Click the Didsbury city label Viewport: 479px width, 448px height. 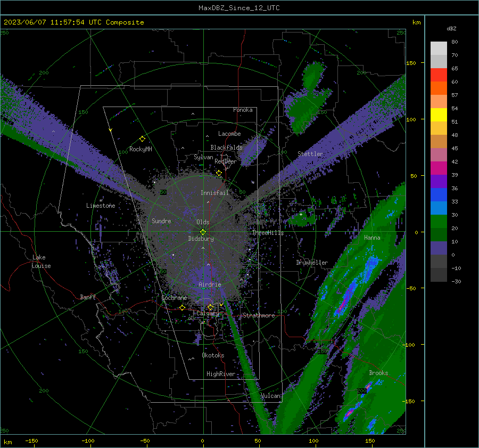coord(201,239)
